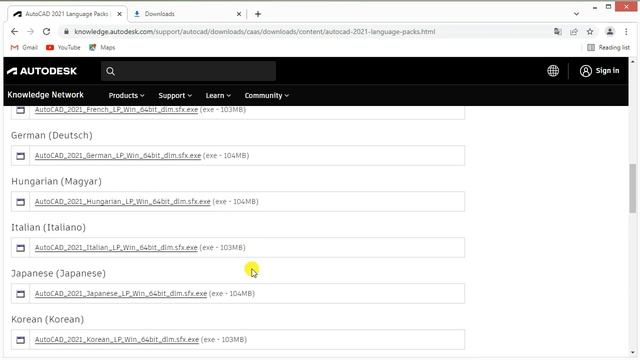
Task: Download the AutoCAD 2021 Italian language pack
Action: tap(116, 247)
